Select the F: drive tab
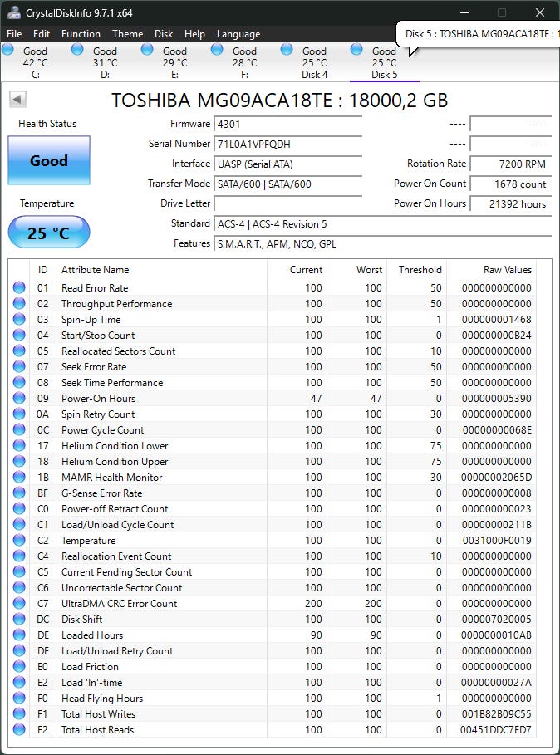 [244, 62]
